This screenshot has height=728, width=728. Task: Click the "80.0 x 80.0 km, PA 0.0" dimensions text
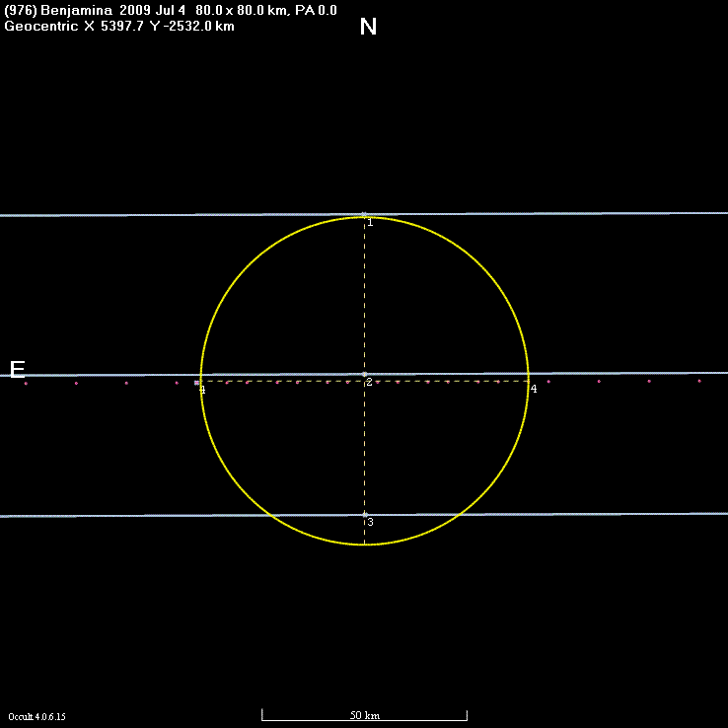[266, 10]
